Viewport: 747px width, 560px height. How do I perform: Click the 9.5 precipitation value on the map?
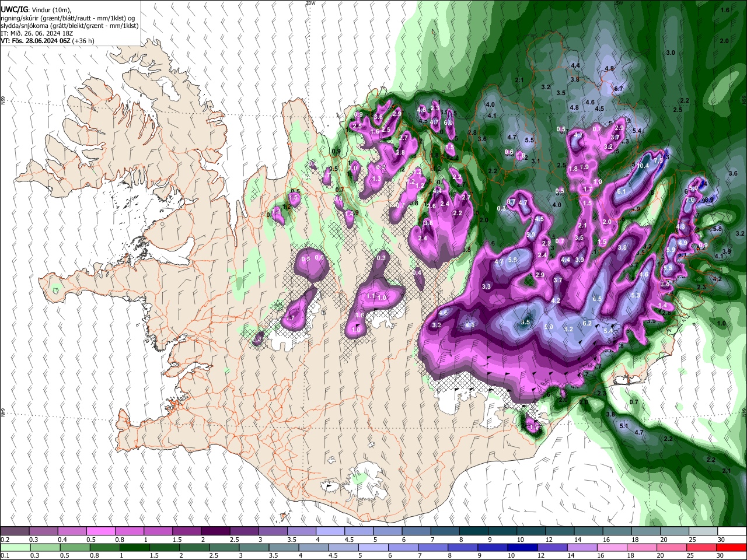click(525, 323)
